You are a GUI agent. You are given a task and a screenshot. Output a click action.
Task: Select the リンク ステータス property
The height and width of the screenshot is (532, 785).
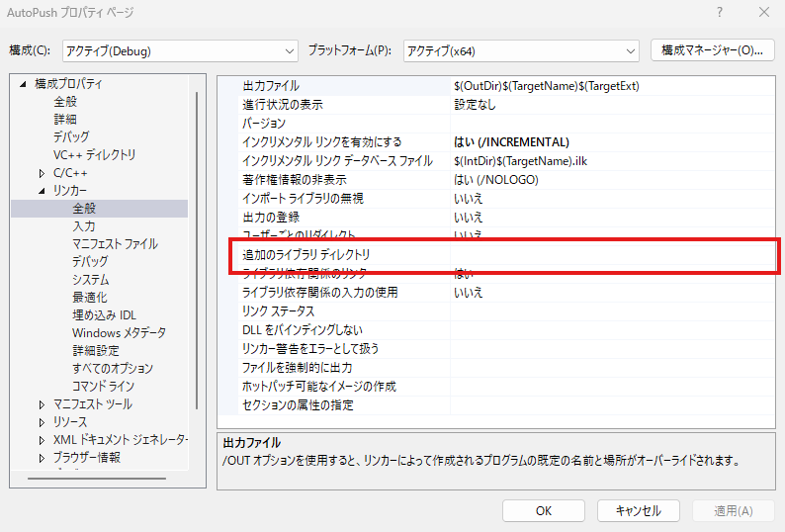279,311
